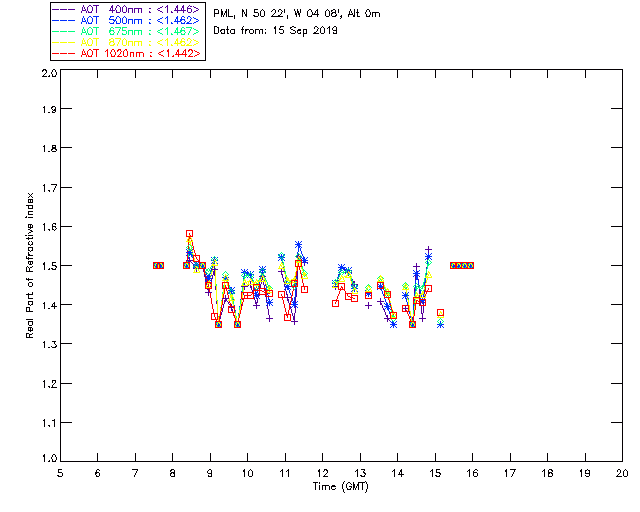Click the x-axis tick label 10
The height and width of the screenshot is (512, 640).
click(247, 473)
